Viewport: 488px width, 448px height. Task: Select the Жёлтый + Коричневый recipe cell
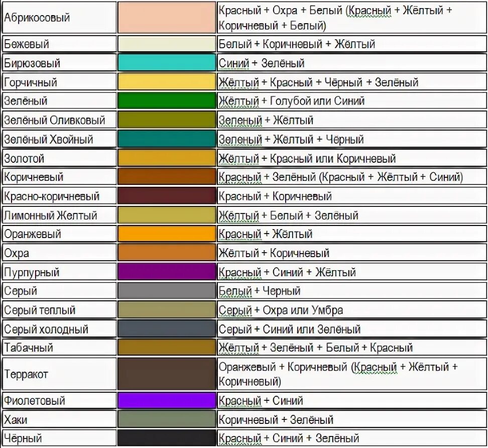tap(351, 253)
